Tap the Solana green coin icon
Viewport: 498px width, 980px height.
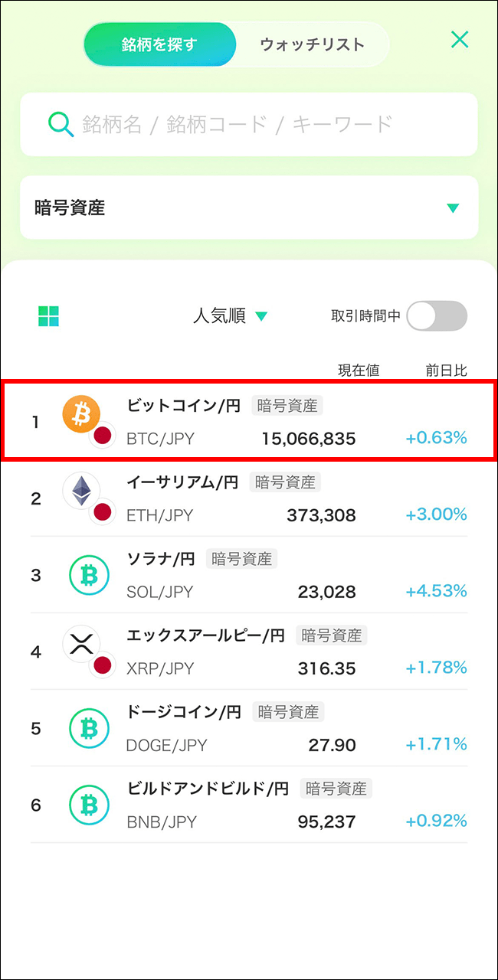89,576
